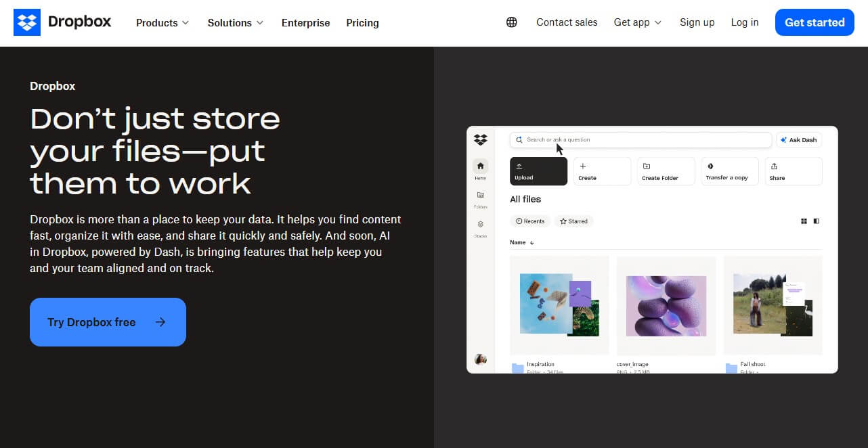Click the Try Dropbox free button
This screenshot has width=868, height=448.
point(107,322)
